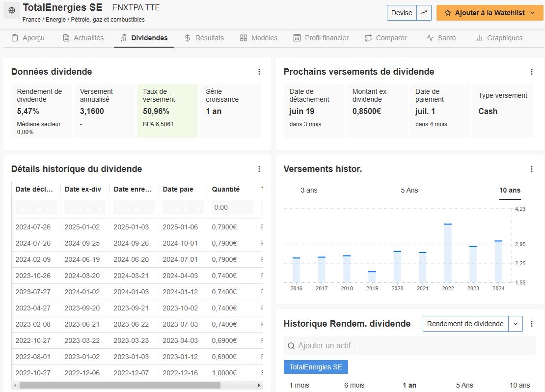Select the 5 Ans yield history range
The image size is (545, 392).
pos(464,386)
